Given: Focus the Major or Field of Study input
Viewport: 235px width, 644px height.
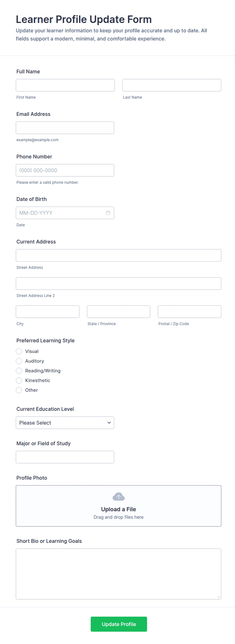Looking at the screenshot, I should tap(65, 457).
